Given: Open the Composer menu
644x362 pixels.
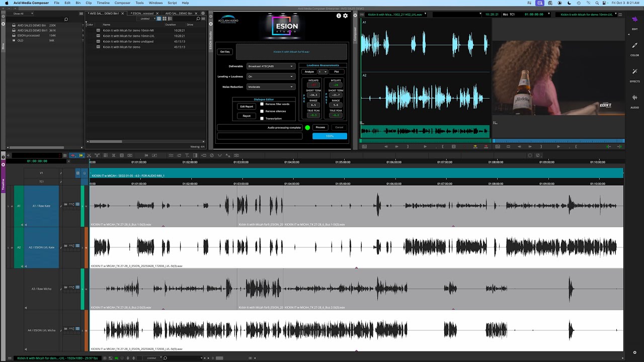Looking at the screenshot, I should tap(122, 3).
